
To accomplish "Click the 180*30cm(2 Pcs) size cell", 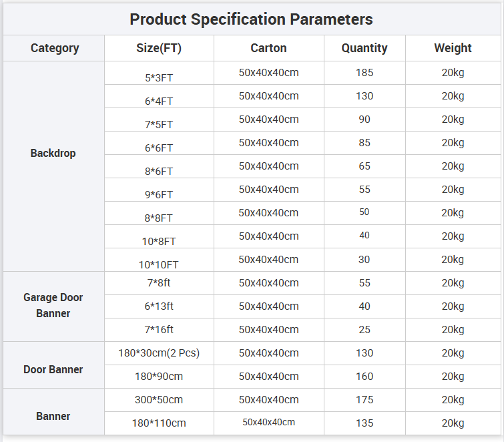I will click(159, 353).
